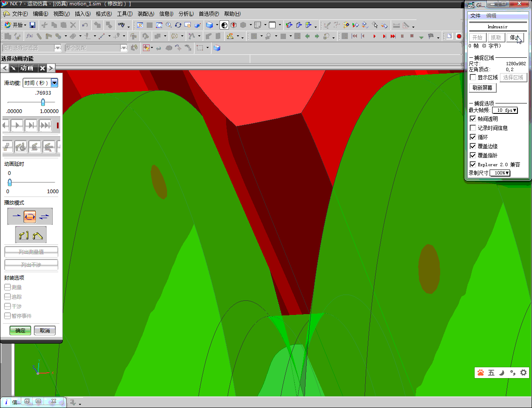This screenshot has width=532, height=408.
Task: Click the Last Step double-arrow red icon
Action: click(393, 36)
